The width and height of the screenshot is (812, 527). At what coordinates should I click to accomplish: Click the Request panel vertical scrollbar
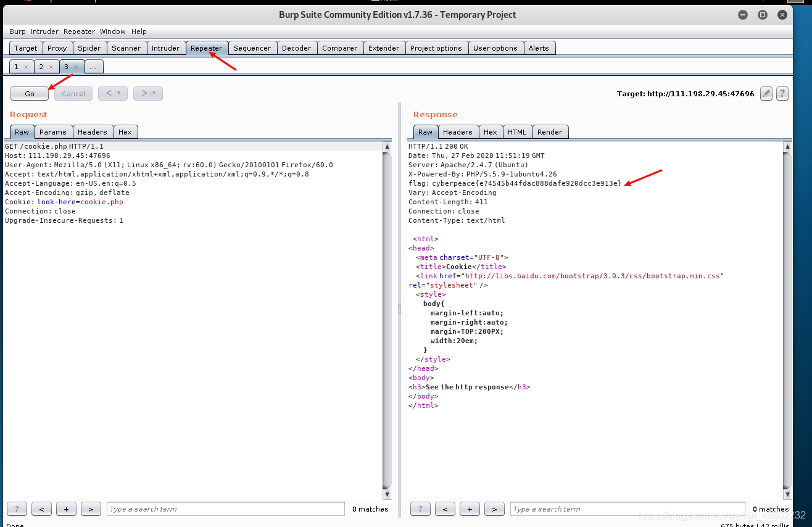(x=387, y=320)
